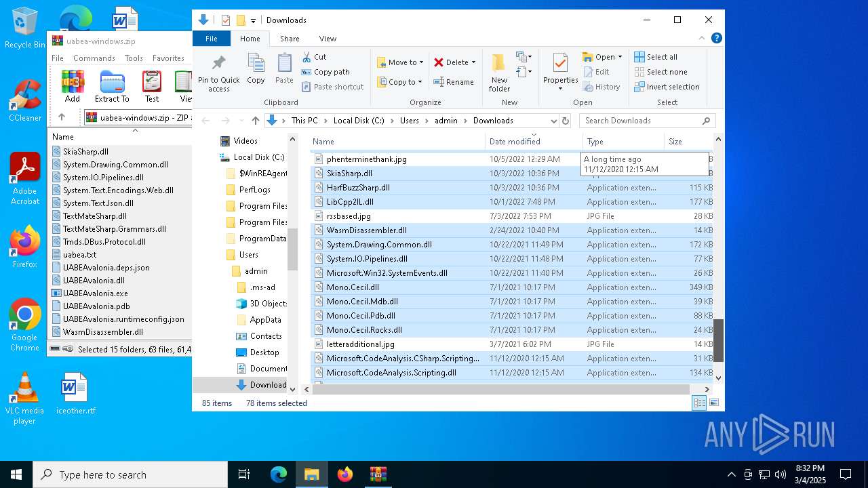Open CCleaner desktop shortcut
The width and height of the screenshot is (868, 488).
(24, 101)
